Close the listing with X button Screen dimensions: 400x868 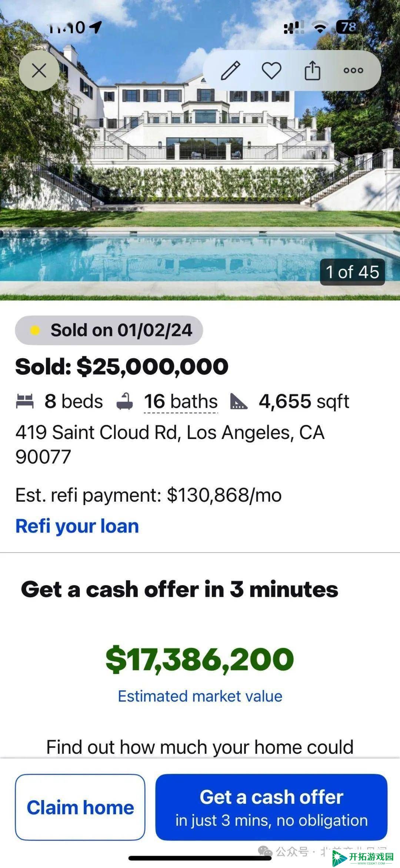tap(39, 70)
